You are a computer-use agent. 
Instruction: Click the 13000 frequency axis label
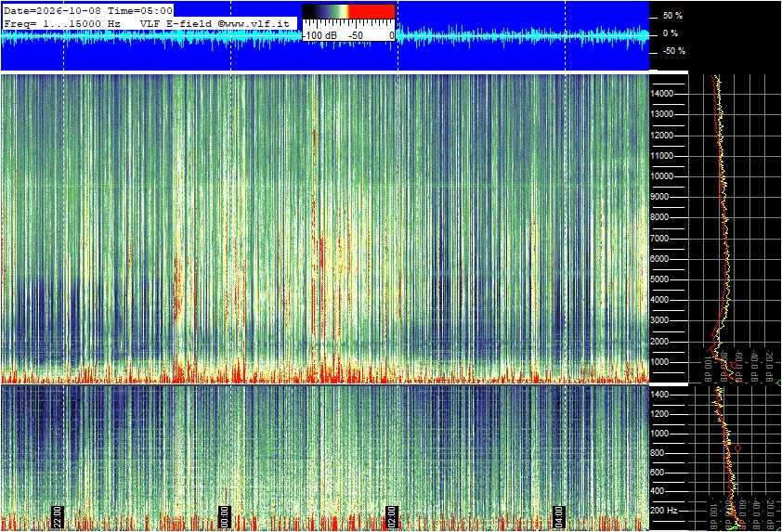[662, 114]
